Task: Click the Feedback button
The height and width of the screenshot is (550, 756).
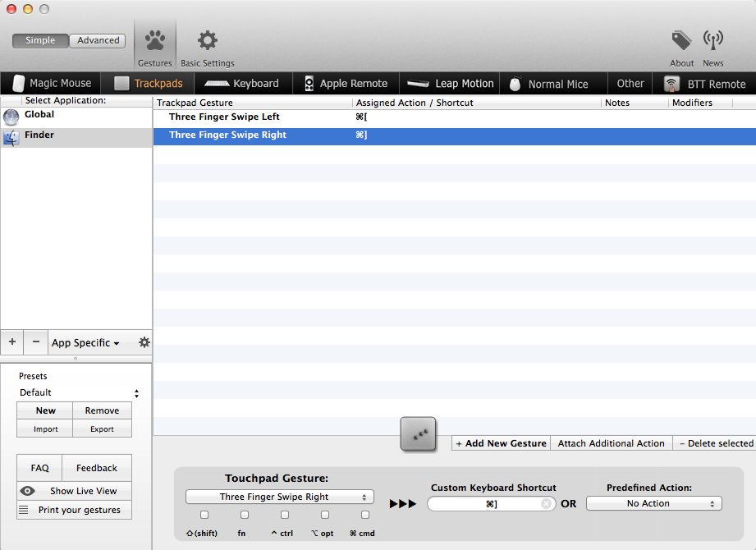Action: [97, 468]
